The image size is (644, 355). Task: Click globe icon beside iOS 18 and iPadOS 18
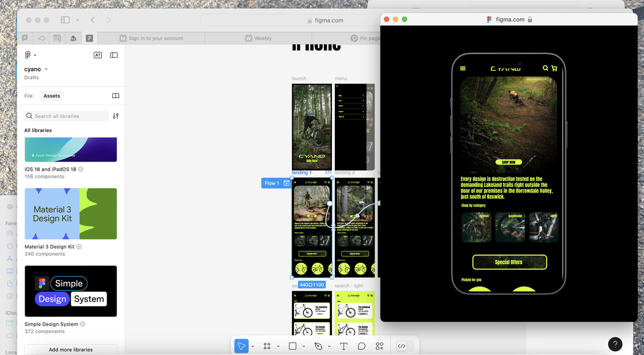[x=81, y=169]
